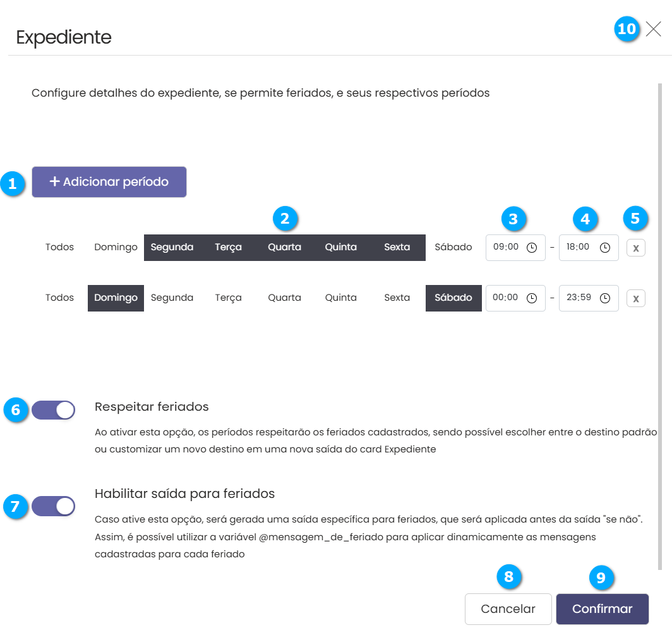
Task: Select Quarta in the second period row
Action: click(x=284, y=298)
